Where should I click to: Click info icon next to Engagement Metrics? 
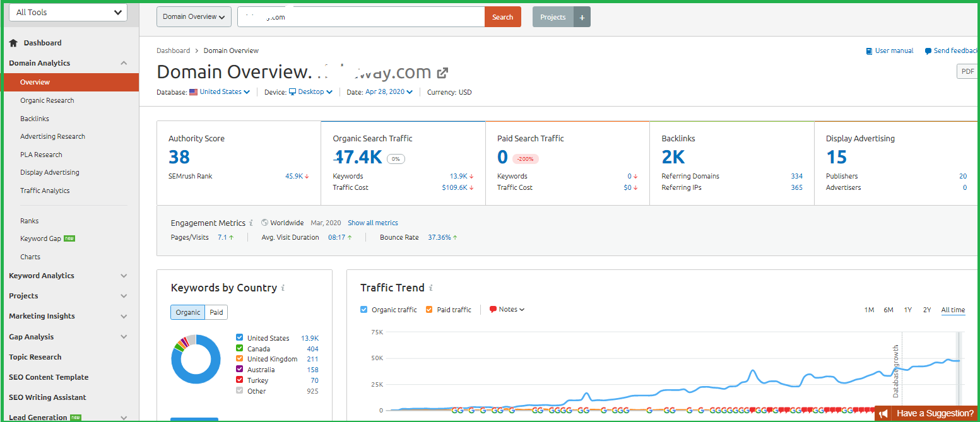251,223
